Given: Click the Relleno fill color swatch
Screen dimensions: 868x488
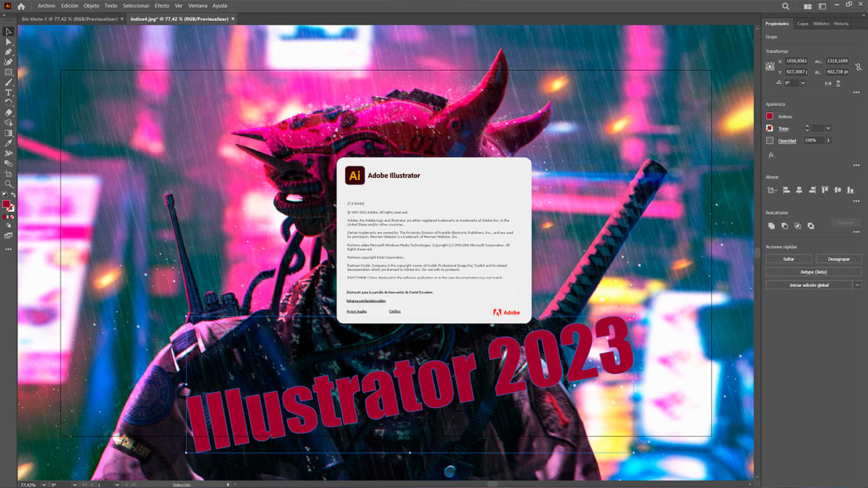Looking at the screenshot, I should (x=770, y=116).
